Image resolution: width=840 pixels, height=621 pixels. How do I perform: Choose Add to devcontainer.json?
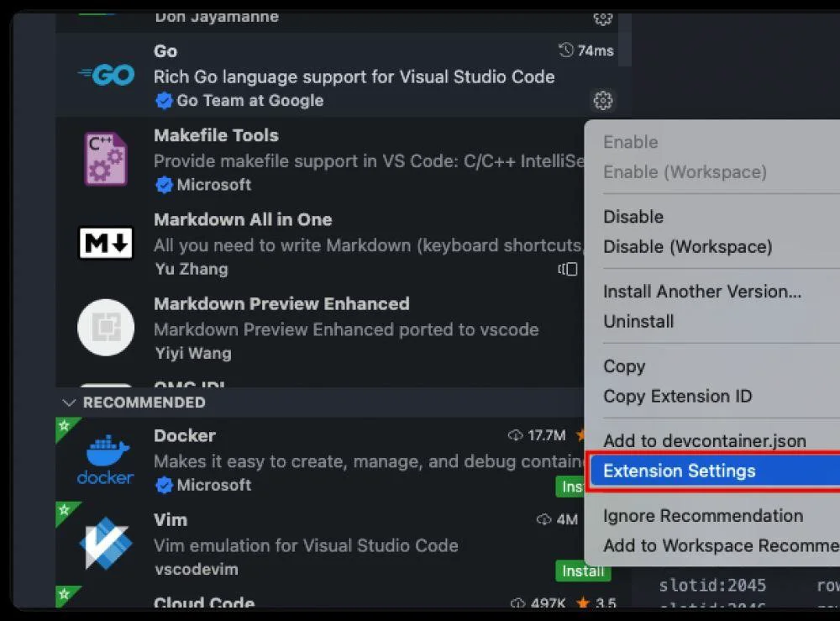pyautogui.click(x=705, y=441)
